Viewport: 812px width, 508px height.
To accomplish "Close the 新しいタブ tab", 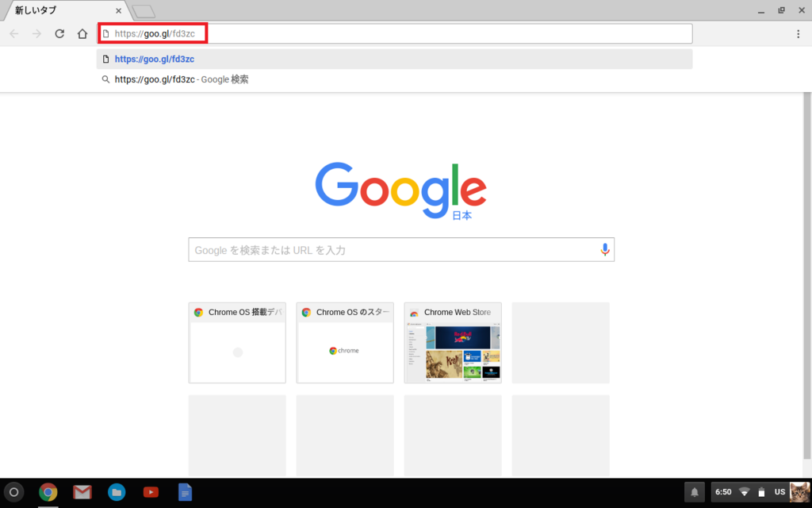I will 119,10.
